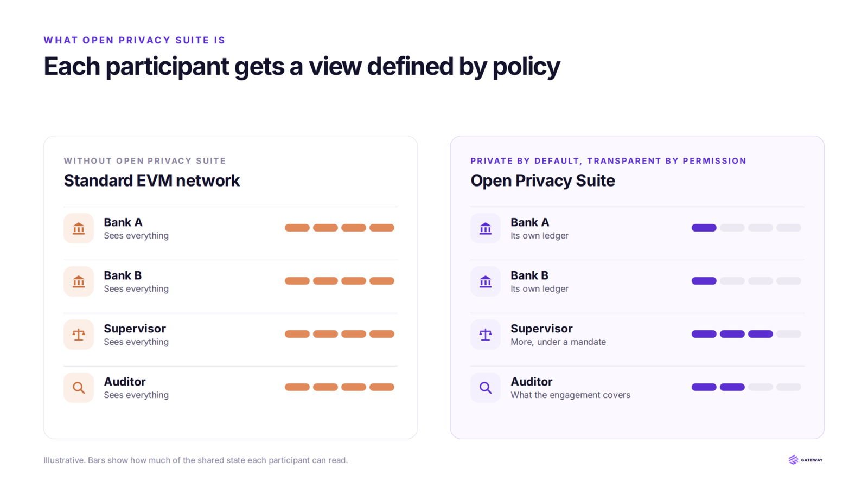Select the 'Standard EVM network' title
This screenshot has height=488, width=868.
(151, 181)
